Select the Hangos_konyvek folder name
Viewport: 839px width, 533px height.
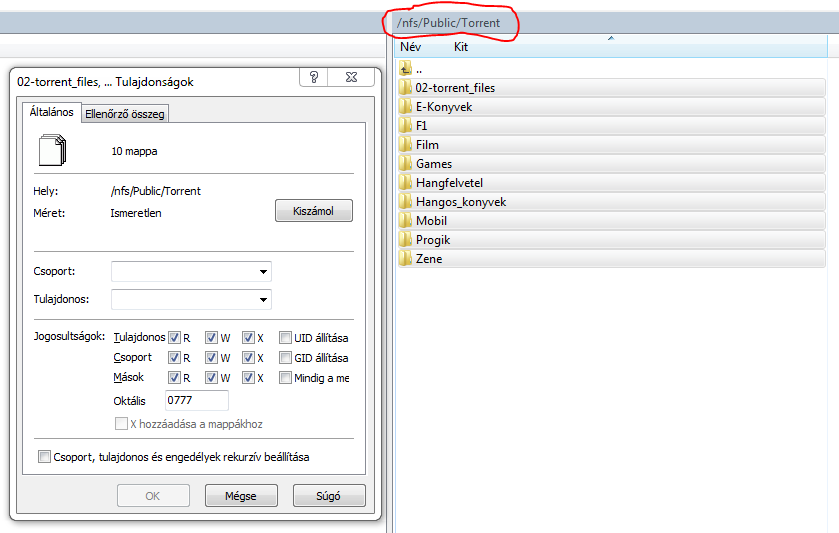pos(461,202)
